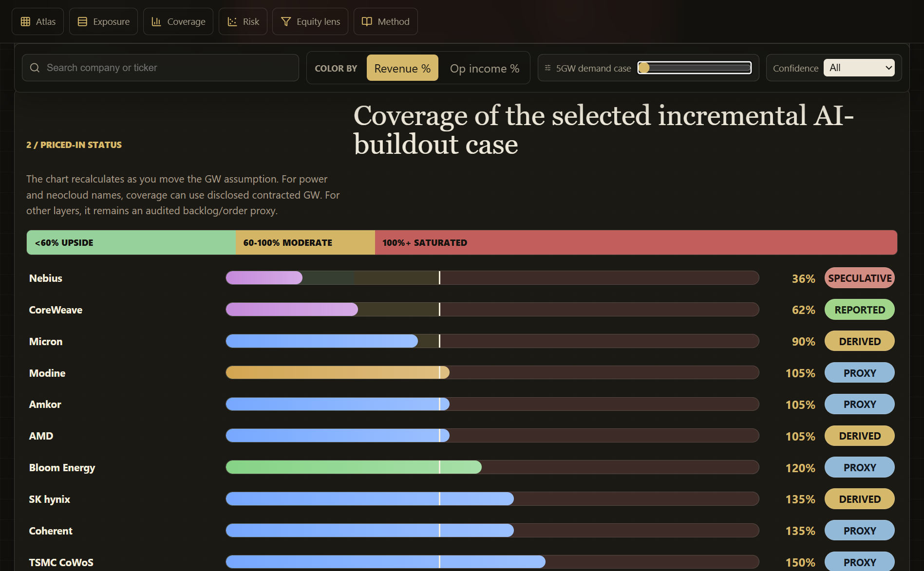Click the Coverage bar chart icon
Screen dimensions: 924x571
(x=156, y=21)
